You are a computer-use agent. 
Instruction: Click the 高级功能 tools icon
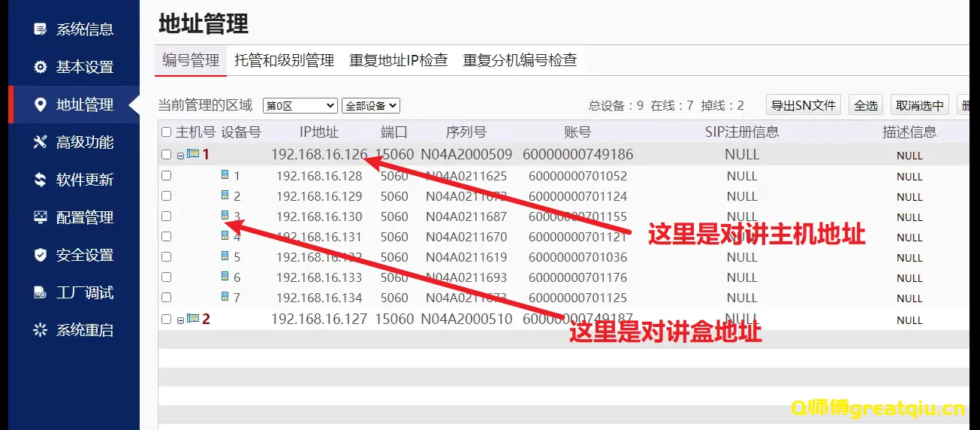41,142
